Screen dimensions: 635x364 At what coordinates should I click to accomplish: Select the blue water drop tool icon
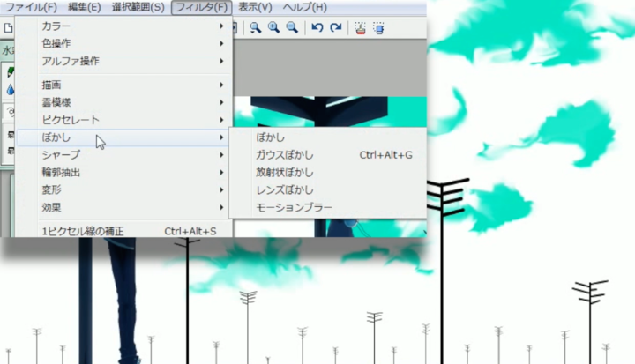pyautogui.click(x=10, y=90)
